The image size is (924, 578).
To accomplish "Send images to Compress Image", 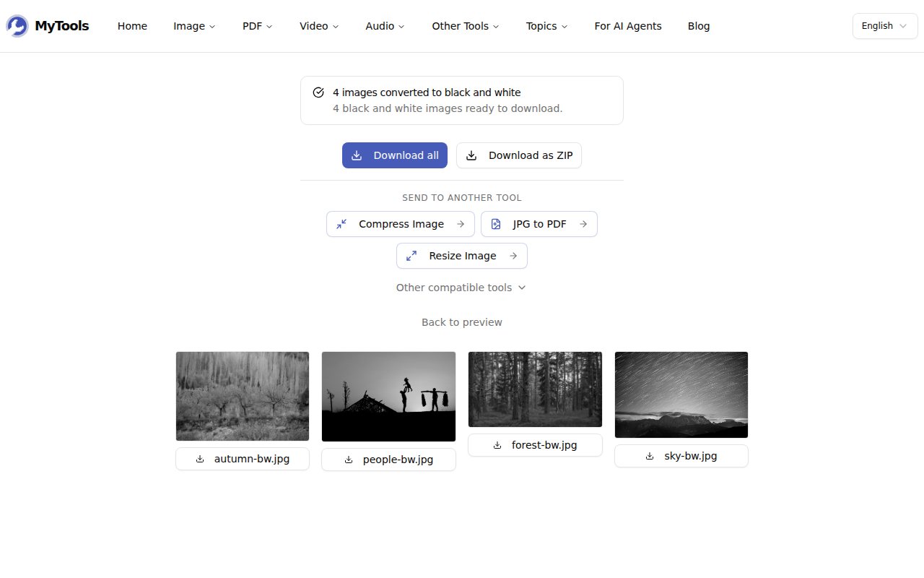I will 401,224.
